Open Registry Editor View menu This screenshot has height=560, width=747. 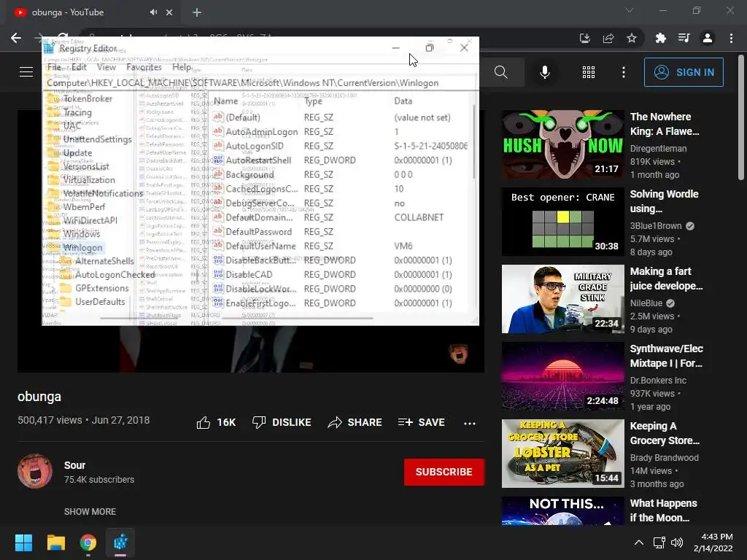click(x=107, y=67)
